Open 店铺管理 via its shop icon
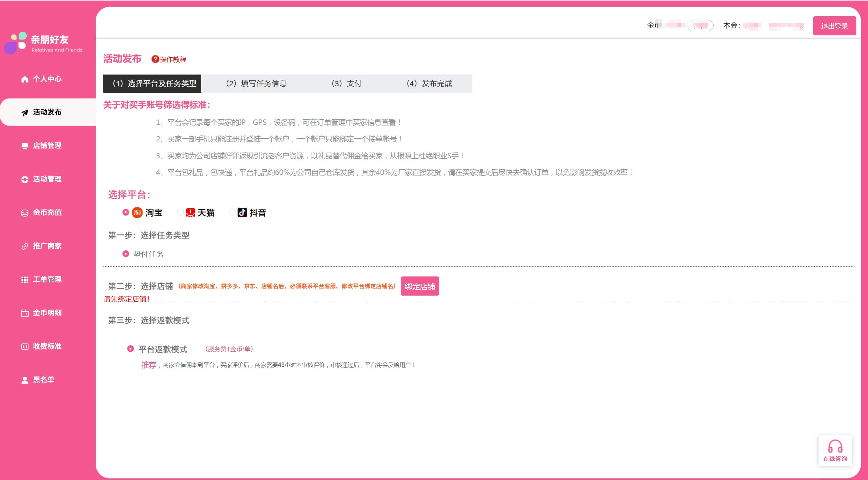This screenshot has width=868, height=480. pyautogui.click(x=25, y=146)
